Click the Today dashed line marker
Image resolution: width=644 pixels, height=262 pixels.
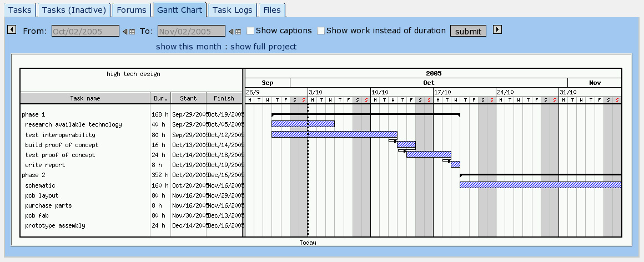click(308, 167)
